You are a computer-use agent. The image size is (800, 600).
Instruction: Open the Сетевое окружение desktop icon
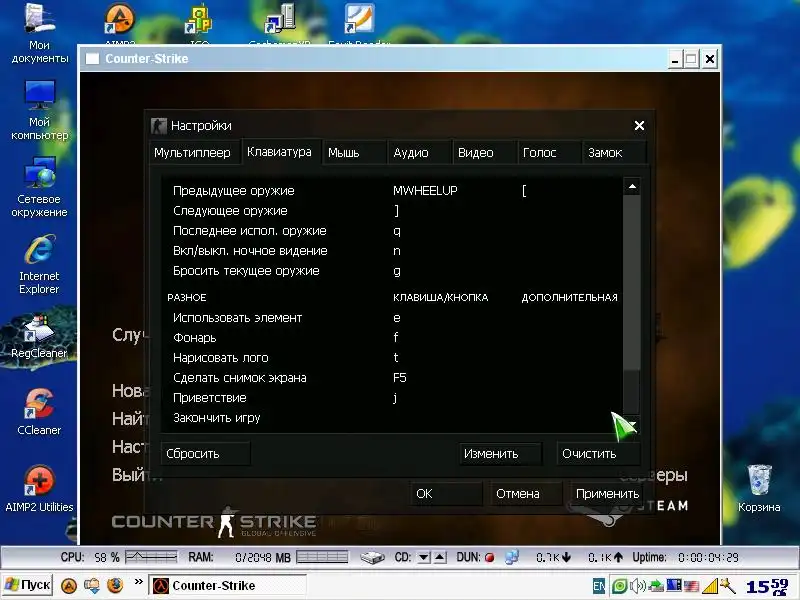39,187
